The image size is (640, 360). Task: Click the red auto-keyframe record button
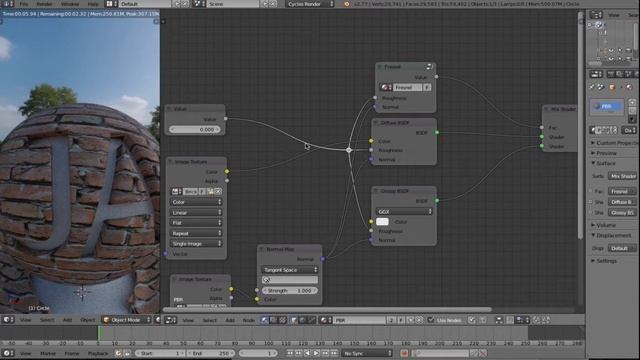click(x=404, y=353)
